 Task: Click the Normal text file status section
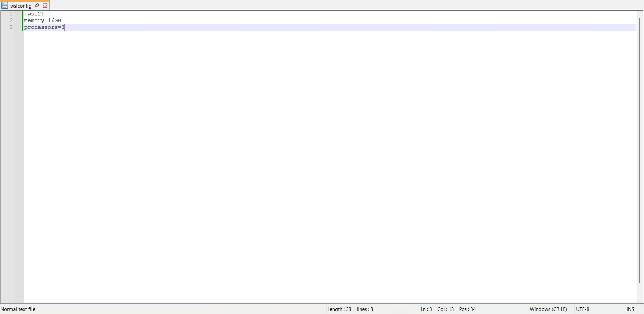coord(18,309)
